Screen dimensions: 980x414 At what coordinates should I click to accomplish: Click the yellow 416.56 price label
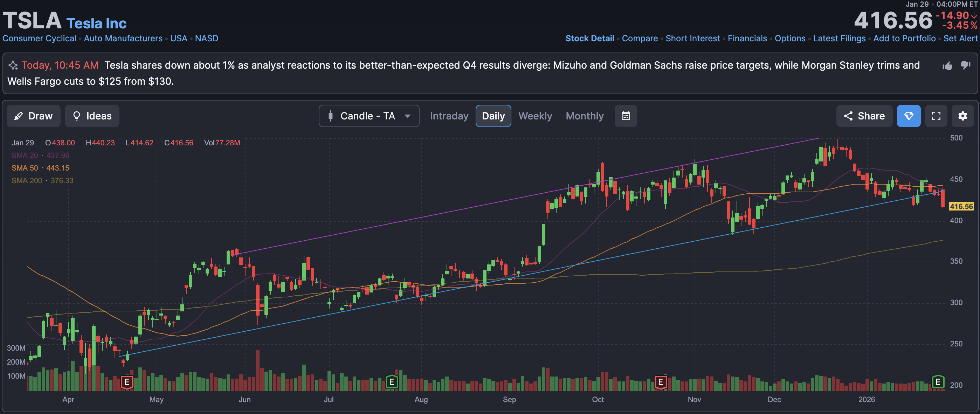[x=961, y=206]
